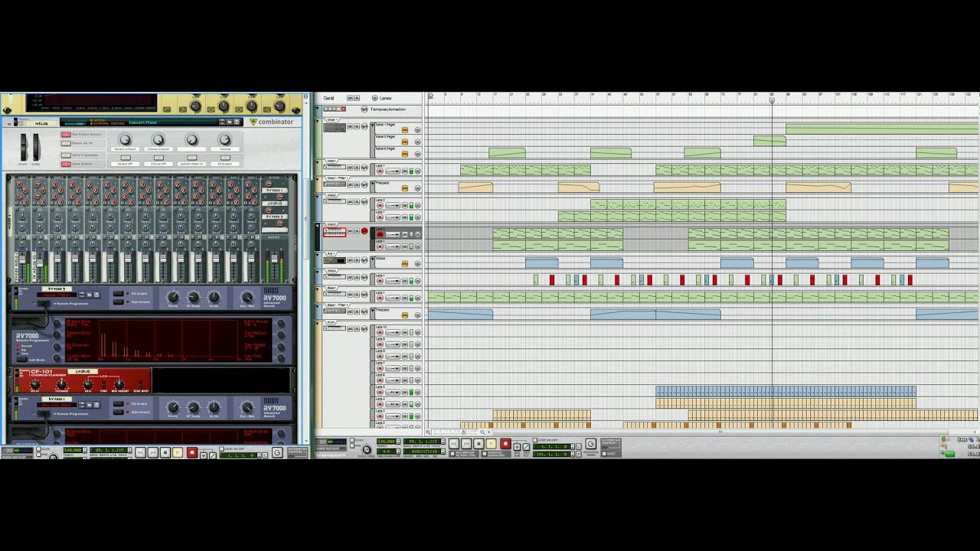
Task: Start playback with the sequencer Play button
Action: click(492, 443)
